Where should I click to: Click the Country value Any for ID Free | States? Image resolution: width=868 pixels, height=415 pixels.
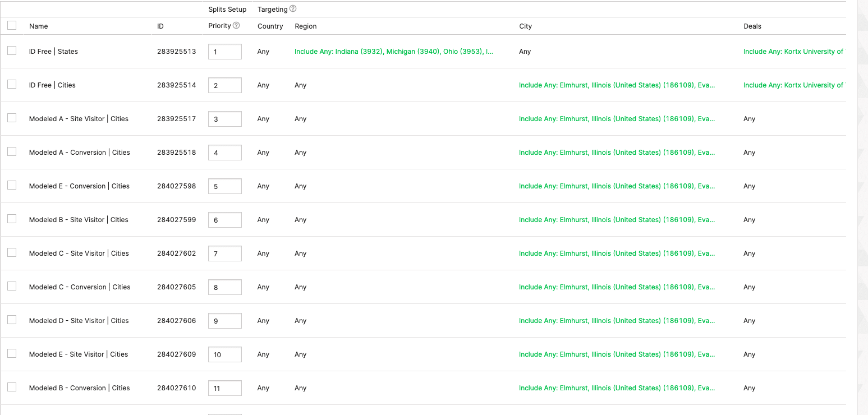point(263,52)
